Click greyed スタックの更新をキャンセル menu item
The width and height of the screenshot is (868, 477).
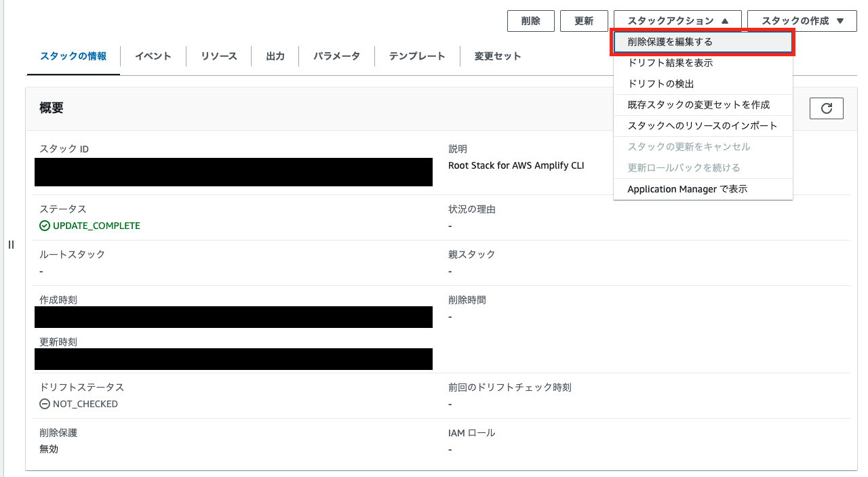pyautogui.click(x=703, y=147)
